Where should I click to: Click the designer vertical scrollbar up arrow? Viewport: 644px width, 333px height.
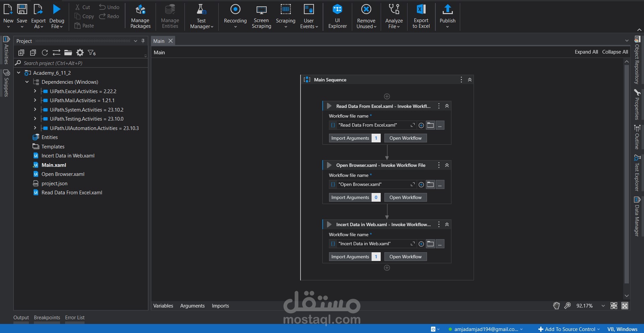coord(627,62)
